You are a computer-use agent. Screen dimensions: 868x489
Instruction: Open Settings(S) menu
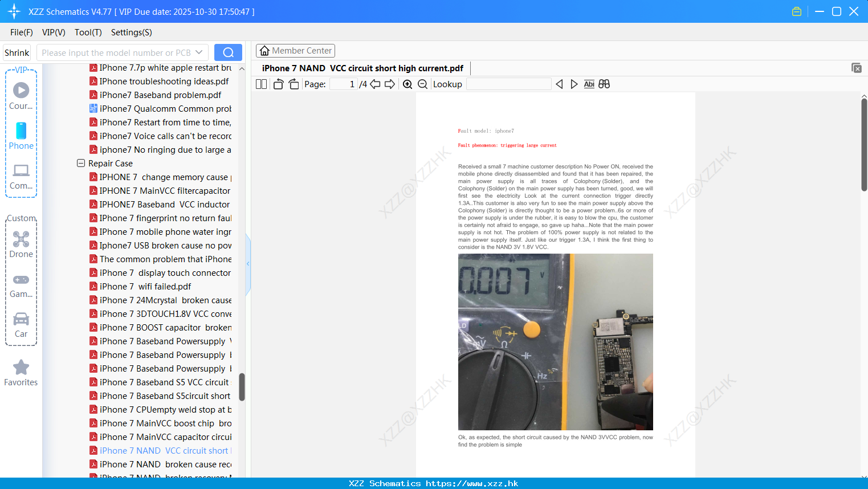(132, 32)
